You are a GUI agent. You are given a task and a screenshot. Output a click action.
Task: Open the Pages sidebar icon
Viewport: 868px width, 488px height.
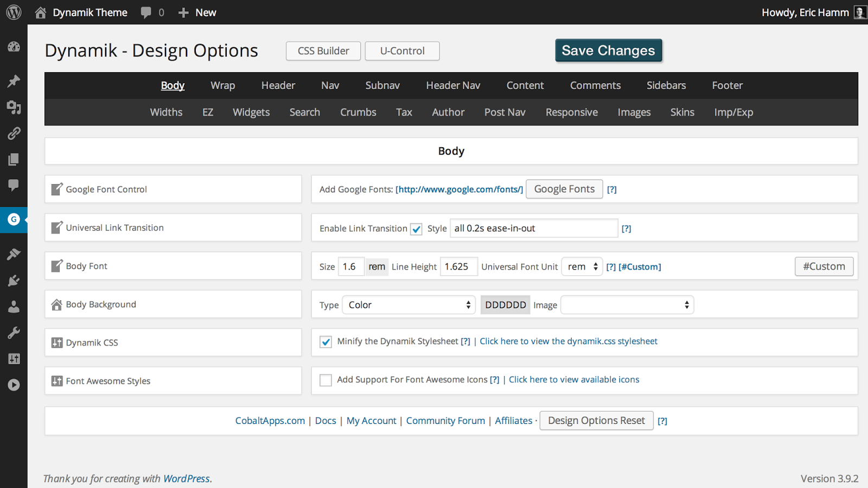(x=14, y=159)
